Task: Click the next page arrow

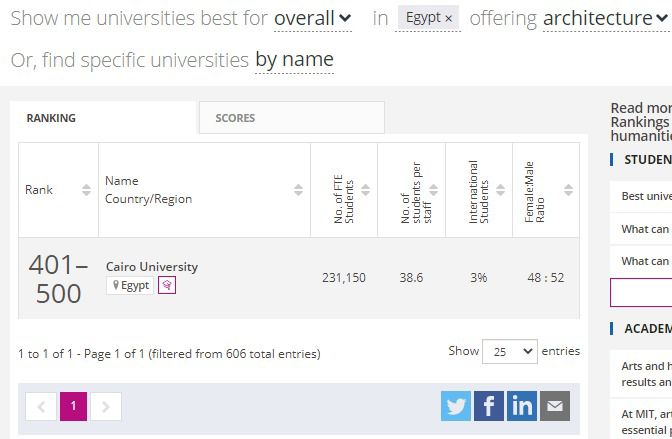Action: pyautogui.click(x=105, y=406)
